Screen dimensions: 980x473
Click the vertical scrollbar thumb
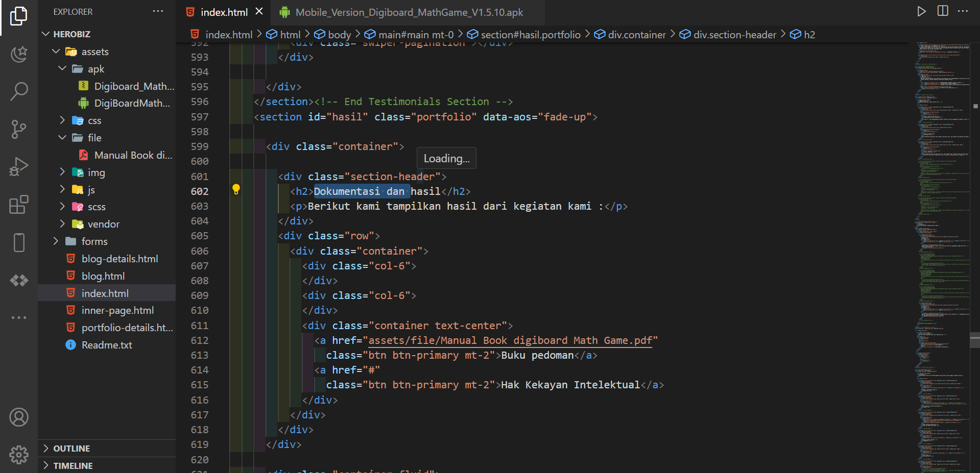coord(975,340)
